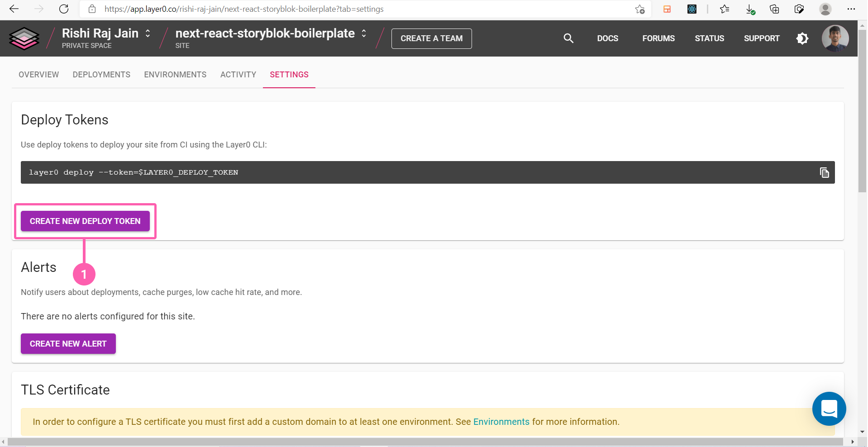This screenshot has width=868, height=447.
Task: Click the scroll-down arrow of vertical scrollbar
Action: (863, 432)
